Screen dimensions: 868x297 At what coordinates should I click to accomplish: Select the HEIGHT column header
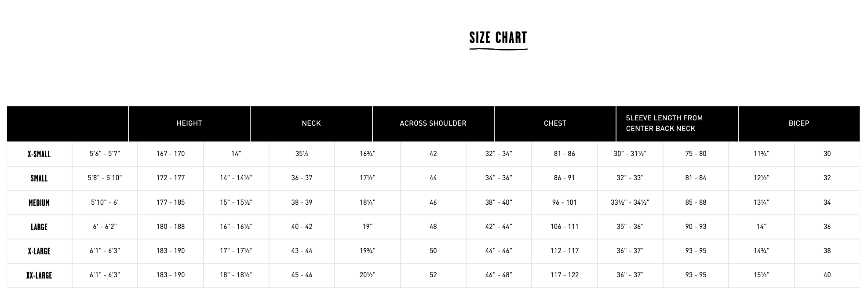click(x=189, y=123)
